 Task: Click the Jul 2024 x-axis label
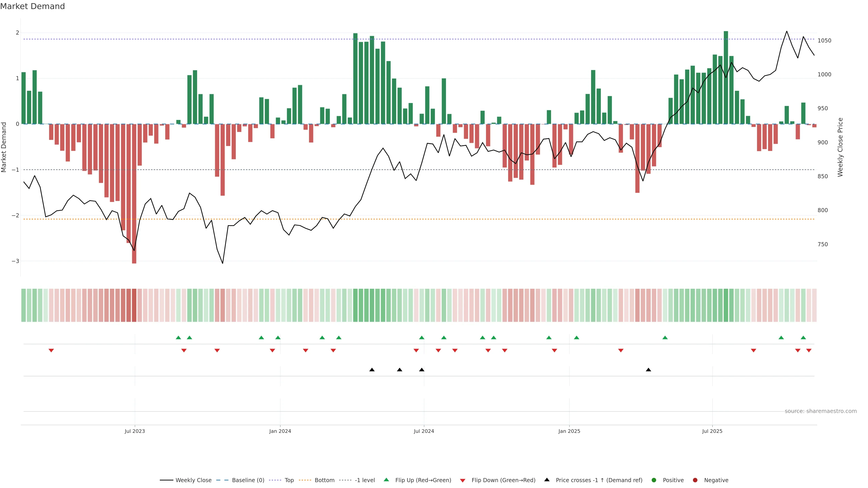point(424,431)
